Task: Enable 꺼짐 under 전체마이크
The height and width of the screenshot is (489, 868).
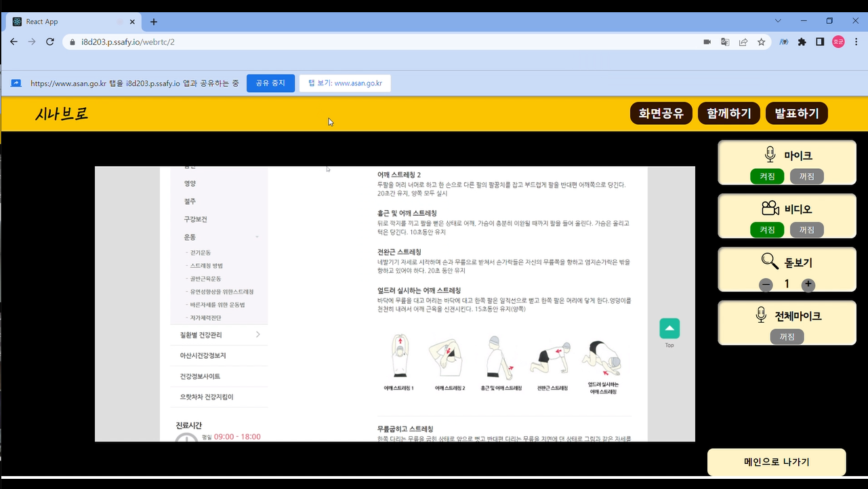Action: point(787,336)
